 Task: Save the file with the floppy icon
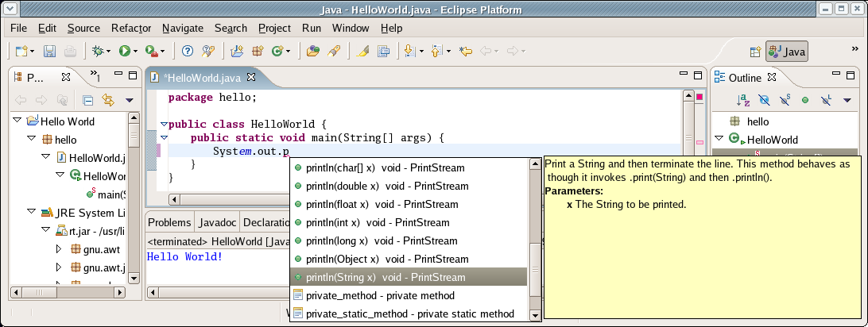pyautogui.click(x=50, y=51)
